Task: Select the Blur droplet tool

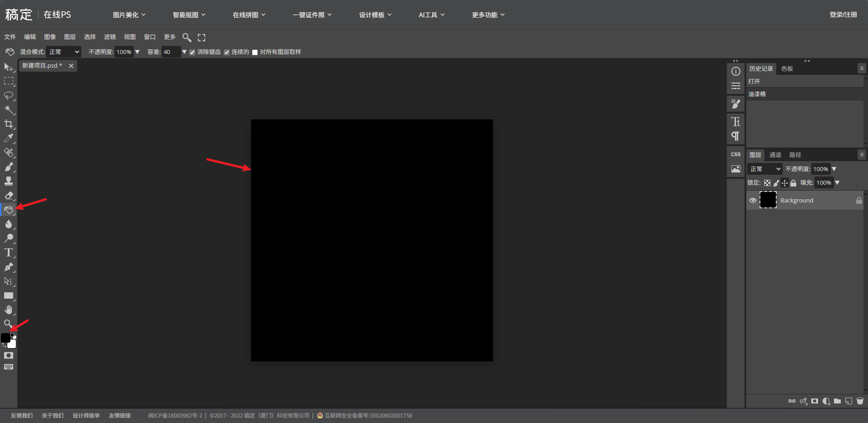Action: 9,224
